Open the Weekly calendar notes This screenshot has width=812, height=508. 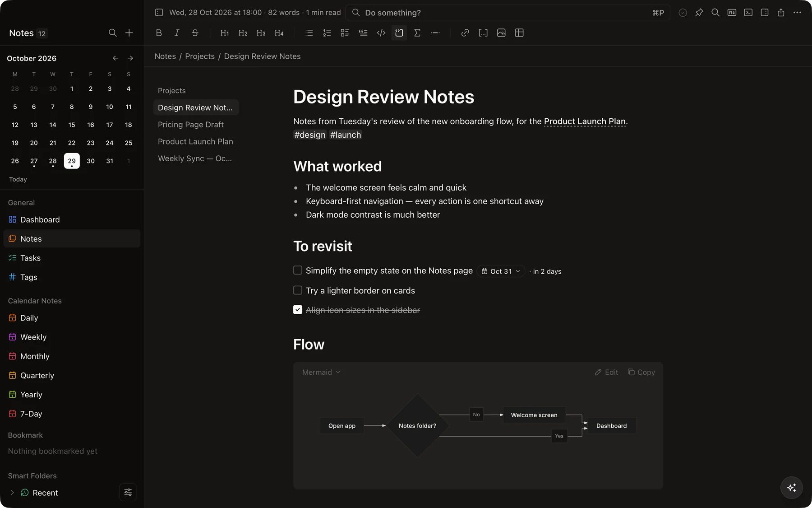(x=72, y=337)
